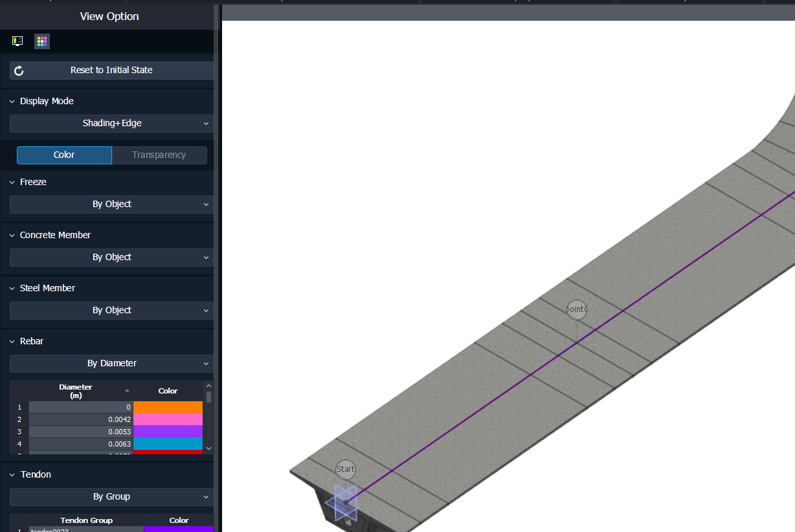
Task: Click the rebar table scroll up arrow
Action: point(208,385)
